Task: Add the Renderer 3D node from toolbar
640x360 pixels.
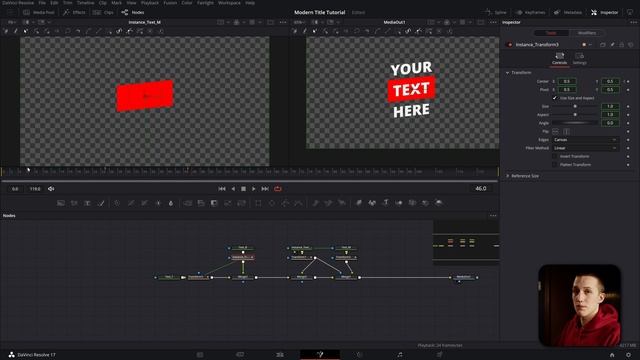Action: coord(439,202)
